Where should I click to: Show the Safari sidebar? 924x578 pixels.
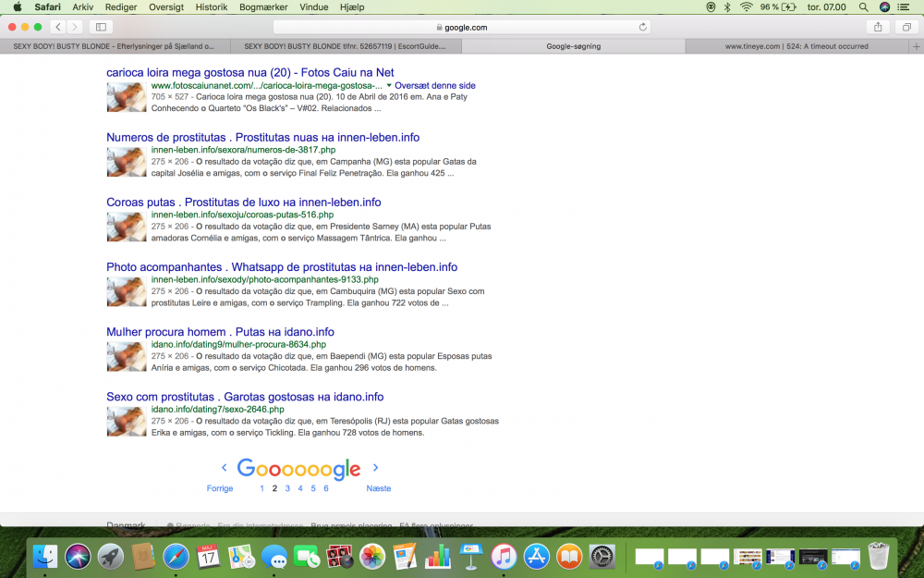point(101,27)
